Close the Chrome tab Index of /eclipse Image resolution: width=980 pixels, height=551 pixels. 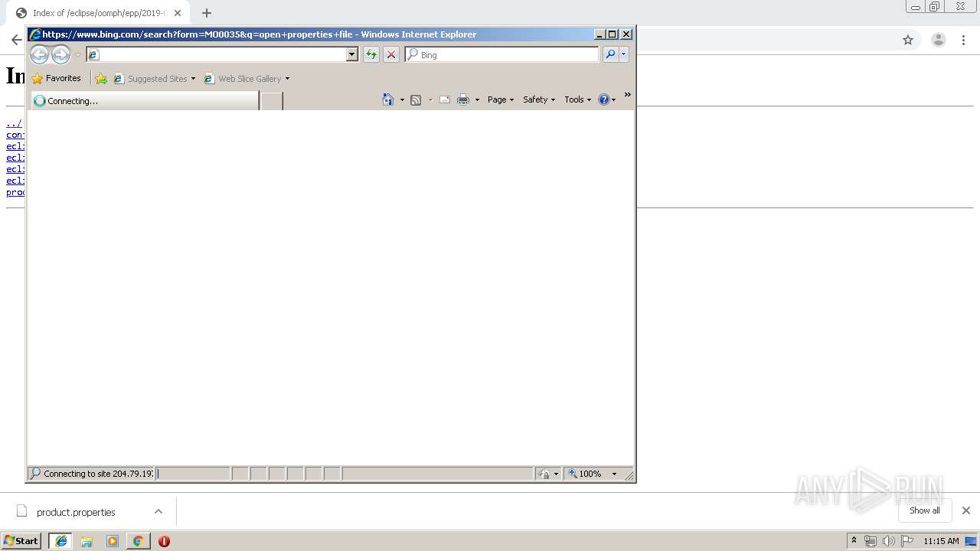pos(178,13)
